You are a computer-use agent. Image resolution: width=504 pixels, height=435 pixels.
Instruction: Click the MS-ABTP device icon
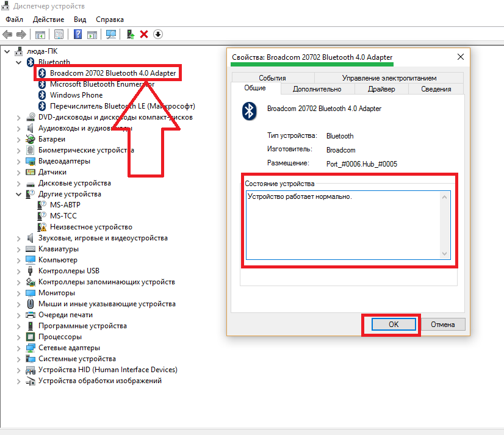[x=42, y=205]
